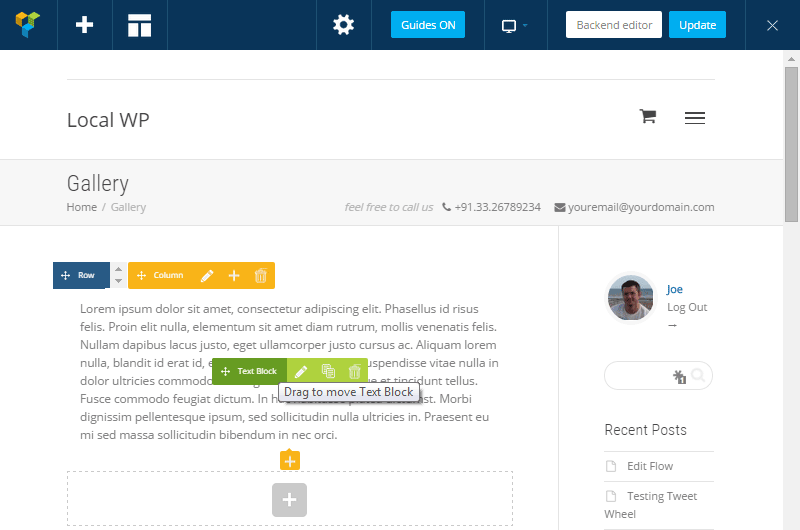Viewport: 800px width, 530px height.
Task: Click the Local WP site title
Action: 108,120
